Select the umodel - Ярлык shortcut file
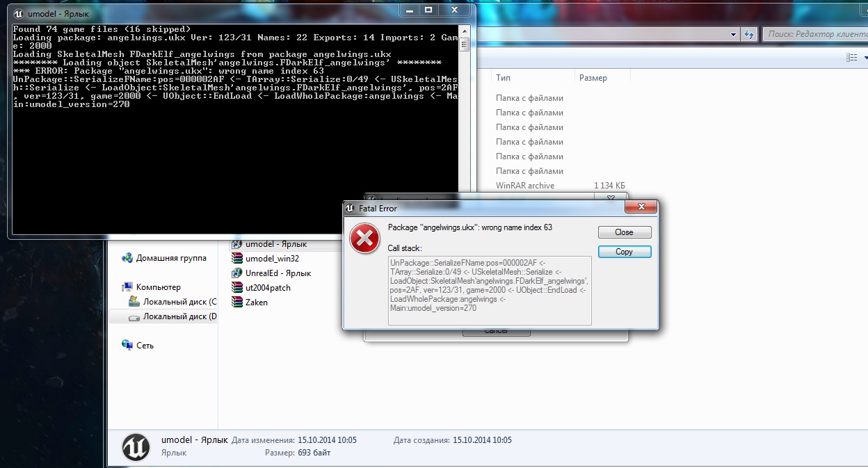Image resolution: width=868 pixels, height=468 pixels. (x=269, y=244)
